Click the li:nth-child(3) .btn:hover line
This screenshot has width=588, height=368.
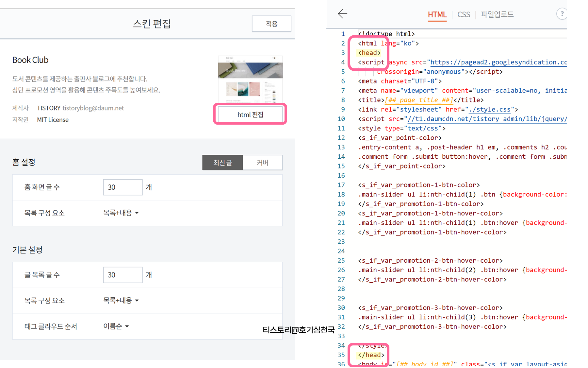(x=462, y=317)
